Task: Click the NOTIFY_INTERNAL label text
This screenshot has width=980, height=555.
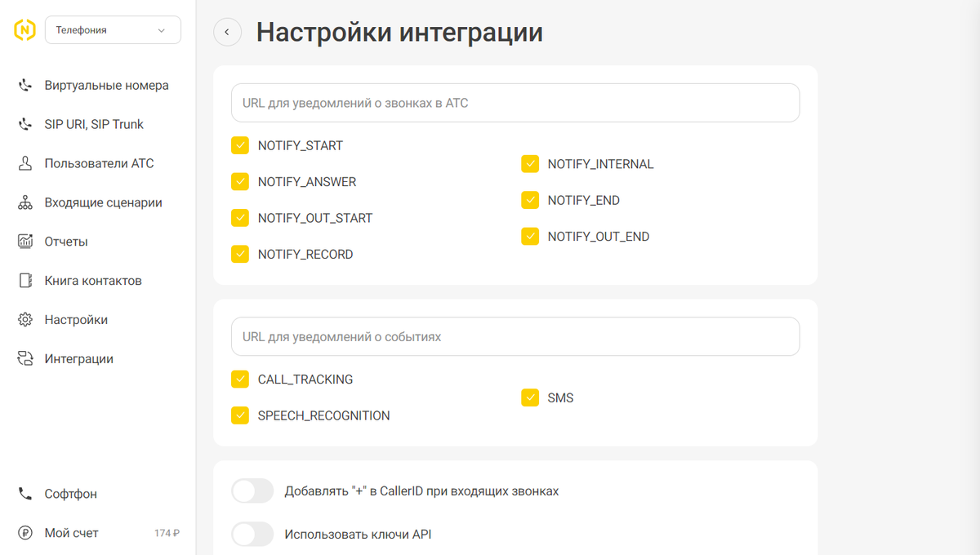Action: [x=600, y=164]
